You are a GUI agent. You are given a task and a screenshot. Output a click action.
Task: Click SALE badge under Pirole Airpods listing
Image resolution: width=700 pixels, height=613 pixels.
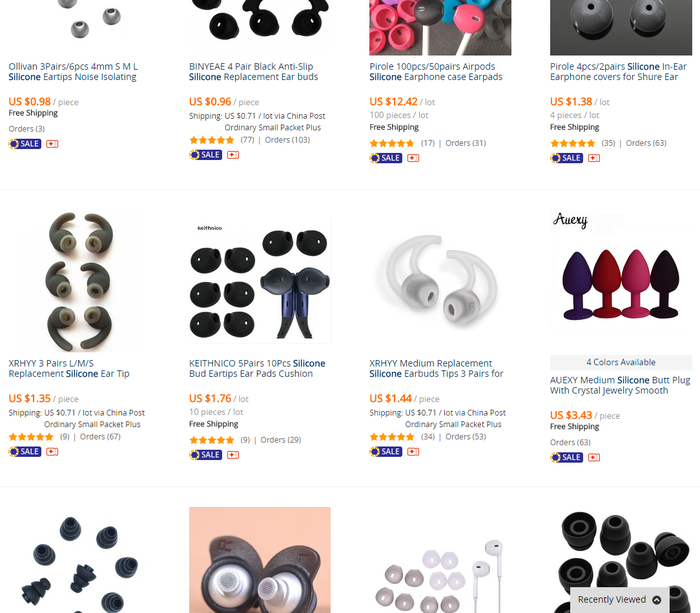click(386, 158)
